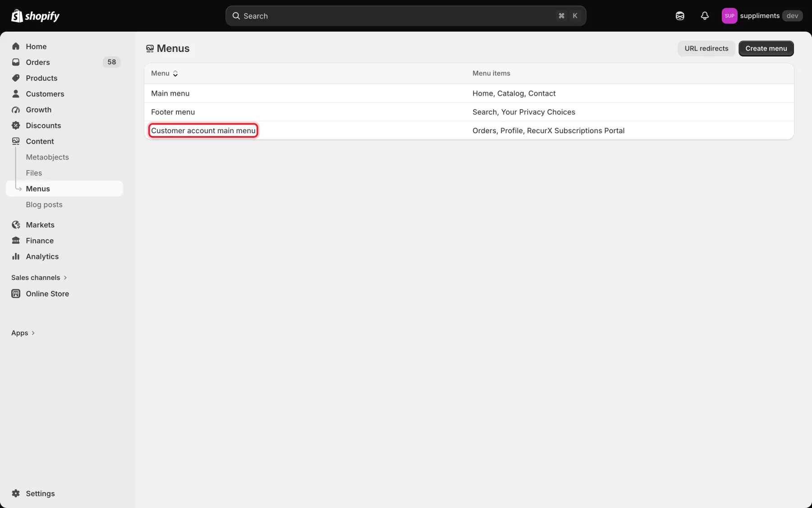Image resolution: width=812 pixels, height=508 pixels.
Task: Click the Home house icon
Action: click(x=16, y=47)
